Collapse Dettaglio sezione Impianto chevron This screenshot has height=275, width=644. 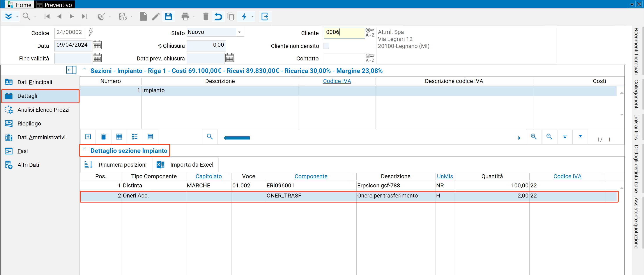tap(85, 149)
